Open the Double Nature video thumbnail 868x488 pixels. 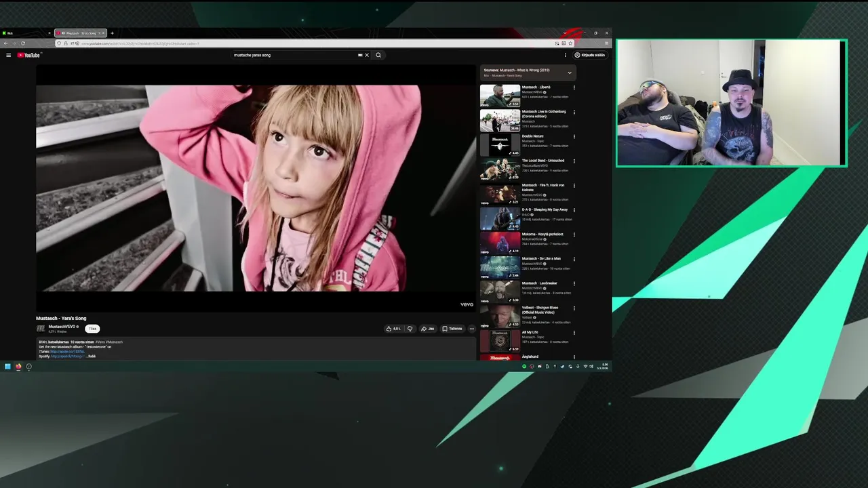(500, 144)
